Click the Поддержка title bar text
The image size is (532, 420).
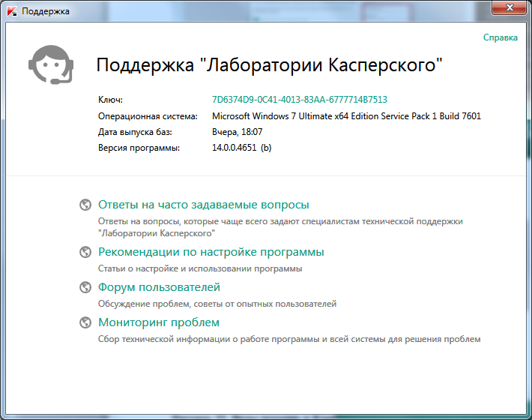(46, 11)
